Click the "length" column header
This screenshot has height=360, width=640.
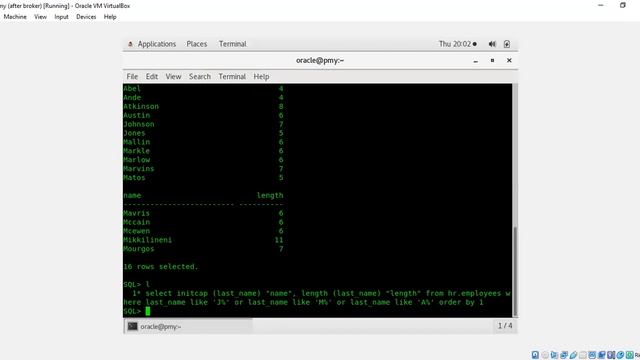[x=270, y=196]
